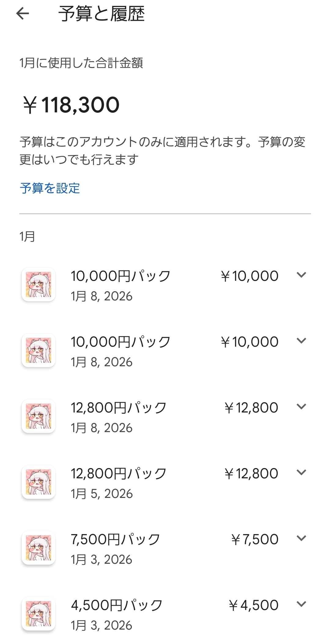Open the 予算を設定 link
330x644 pixels.
(x=50, y=188)
